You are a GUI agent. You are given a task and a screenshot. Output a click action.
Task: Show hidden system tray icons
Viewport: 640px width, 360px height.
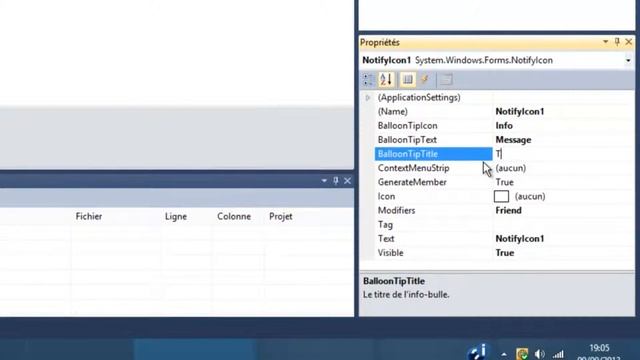point(504,354)
